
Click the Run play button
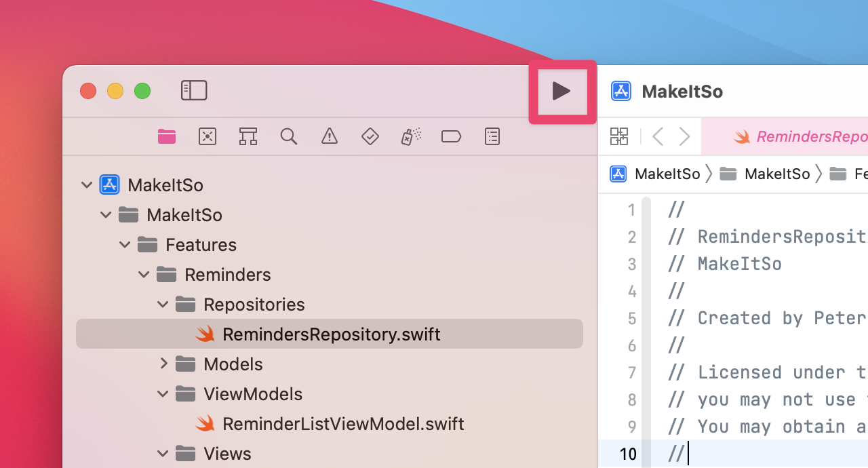pos(561,91)
